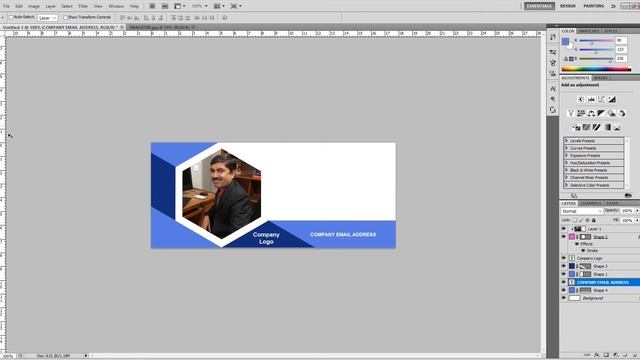Open the Arrange Documents dropdown
Screen dimensions: 640x360
point(219,6)
